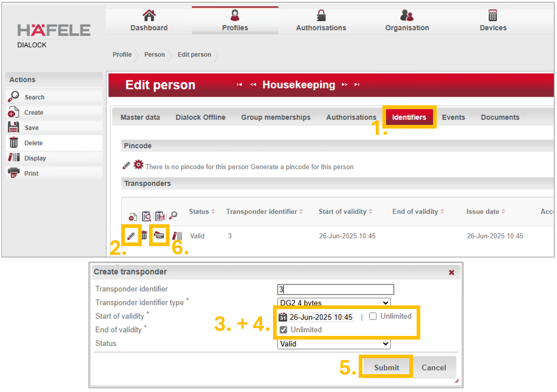Switch to the Identifiers tab
The image size is (557, 392).
[409, 117]
